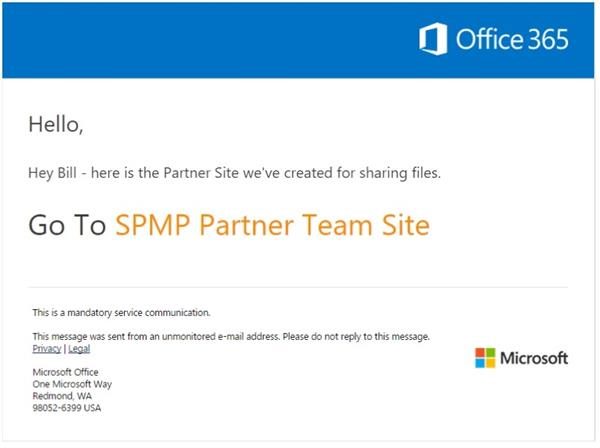Click the Redmond, WA address line

(62, 396)
